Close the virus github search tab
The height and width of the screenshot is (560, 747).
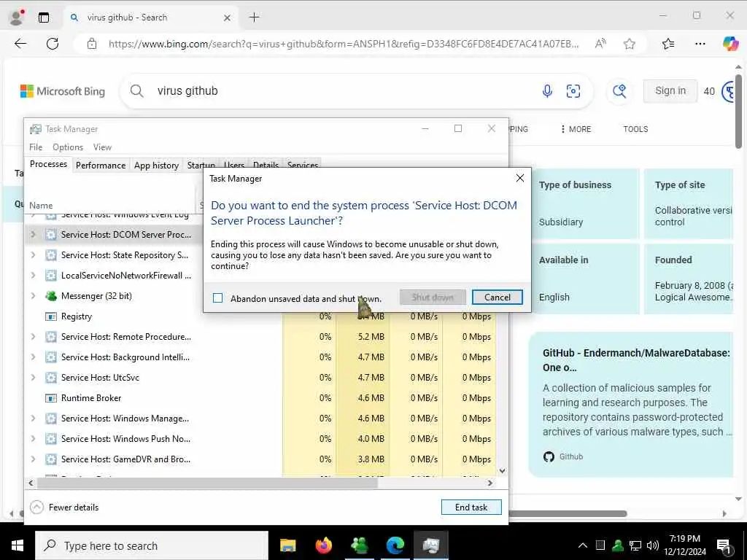coord(228,17)
